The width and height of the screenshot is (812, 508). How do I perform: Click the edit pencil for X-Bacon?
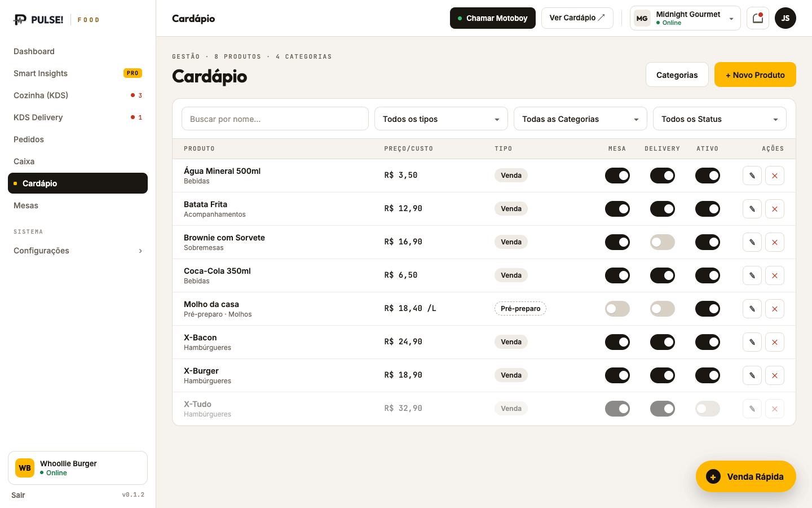[752, 342]
